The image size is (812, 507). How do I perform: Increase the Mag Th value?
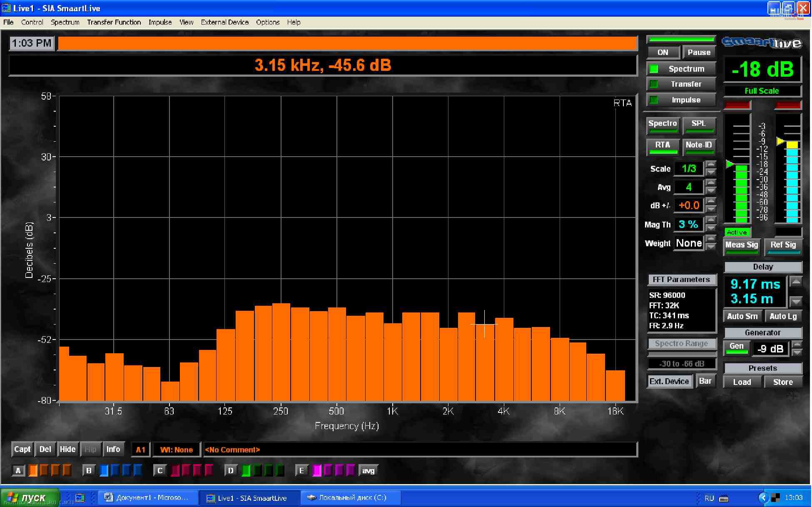click(x=711, y=220)
